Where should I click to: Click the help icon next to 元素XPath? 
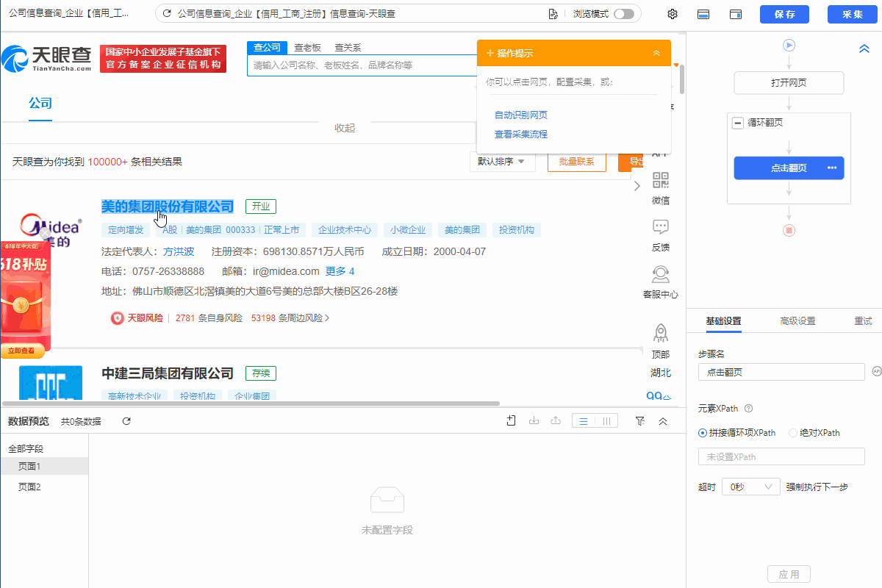click(x=748, y=409)
